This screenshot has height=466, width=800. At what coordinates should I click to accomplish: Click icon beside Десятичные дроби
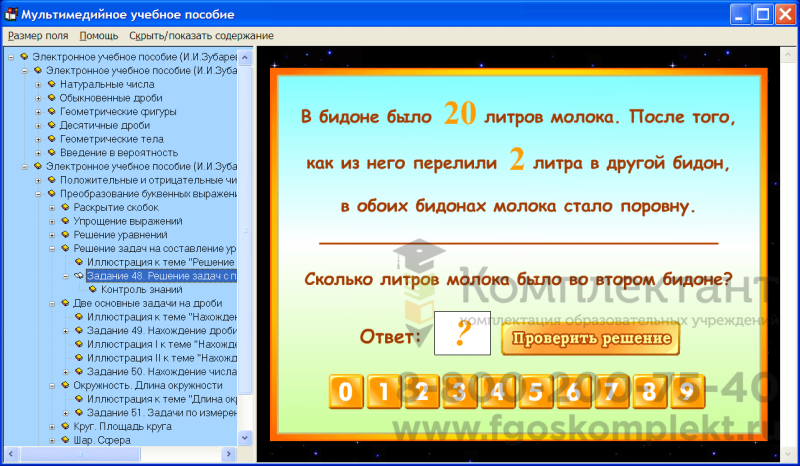point(52,125)
